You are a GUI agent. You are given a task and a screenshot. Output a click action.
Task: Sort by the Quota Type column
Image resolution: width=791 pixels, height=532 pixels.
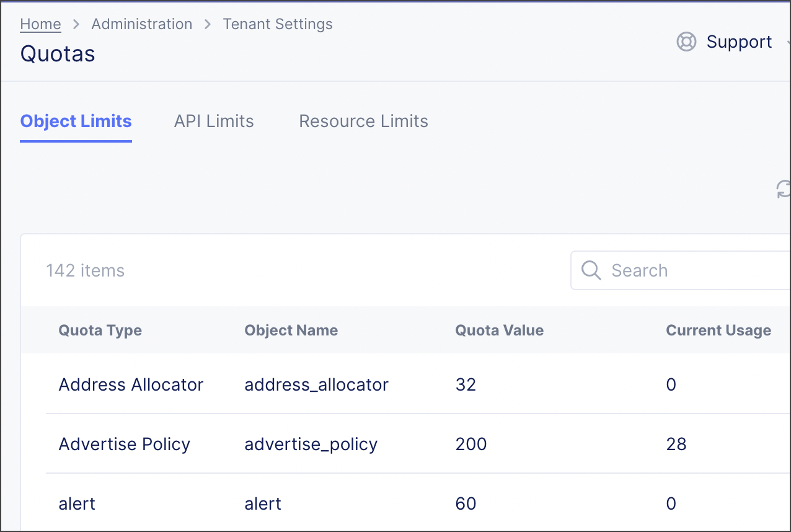pyautogui.click(x=100, y=330)
